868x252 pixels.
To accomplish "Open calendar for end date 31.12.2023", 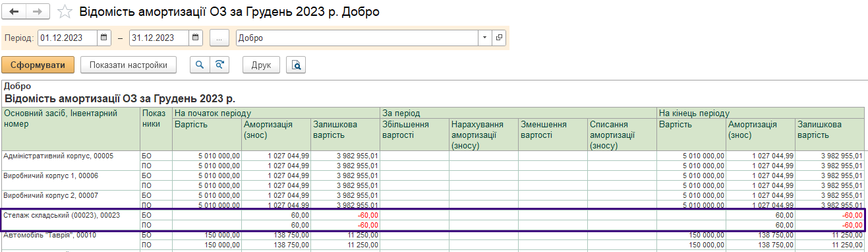I will point(196,38).
